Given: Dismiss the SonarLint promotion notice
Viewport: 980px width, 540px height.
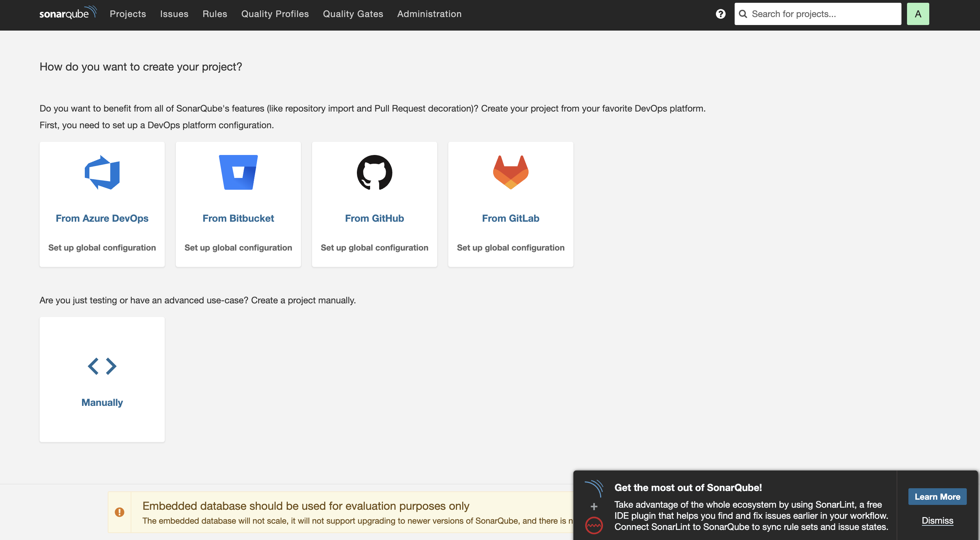Looking at the screenshot, I should click(x=937, y=520).
